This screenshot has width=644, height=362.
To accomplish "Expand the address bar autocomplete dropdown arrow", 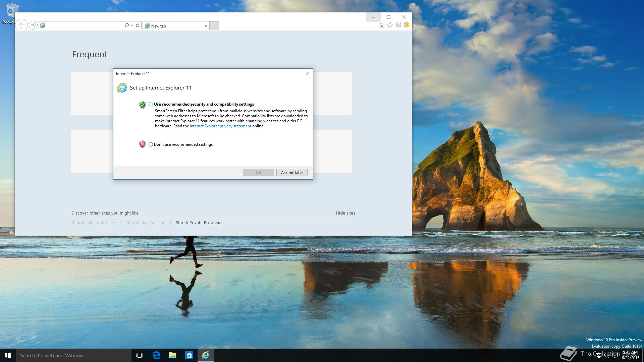I will [132, 25].
